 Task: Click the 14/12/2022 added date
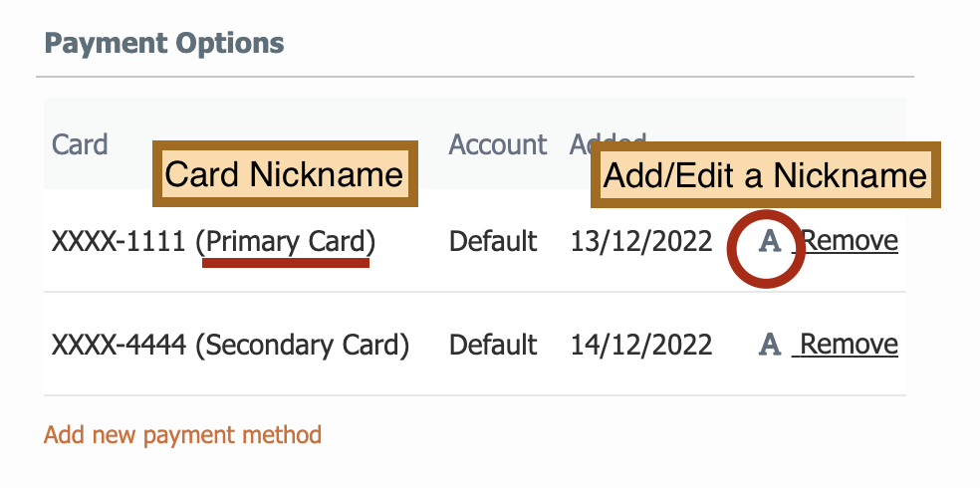coord(640,345)
